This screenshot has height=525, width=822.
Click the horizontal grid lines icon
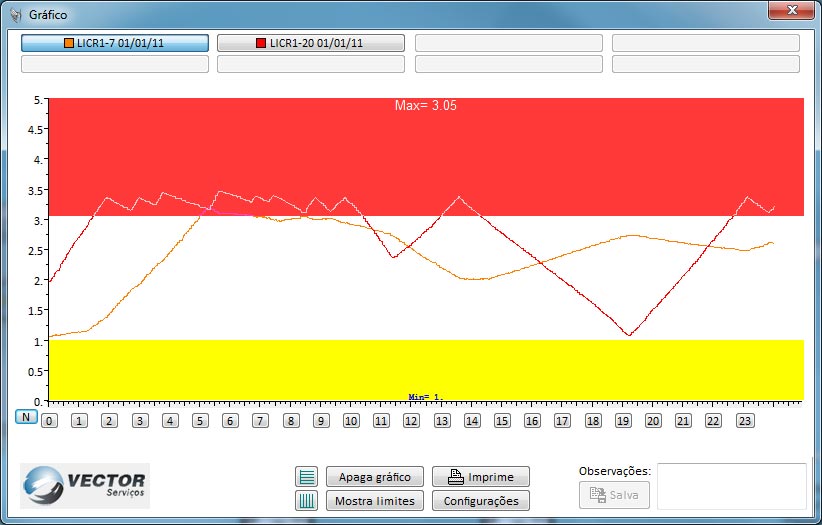click(306, 477)
